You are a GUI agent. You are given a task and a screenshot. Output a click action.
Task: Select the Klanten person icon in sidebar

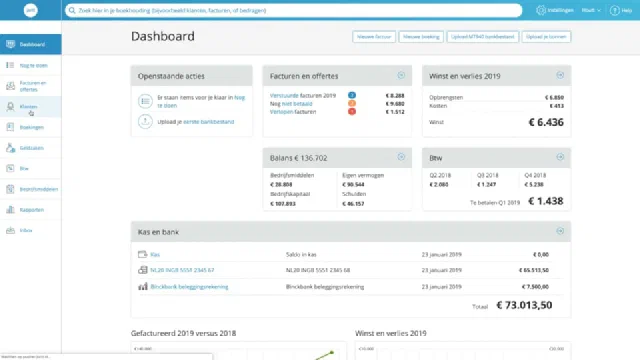tap(10, 107)
